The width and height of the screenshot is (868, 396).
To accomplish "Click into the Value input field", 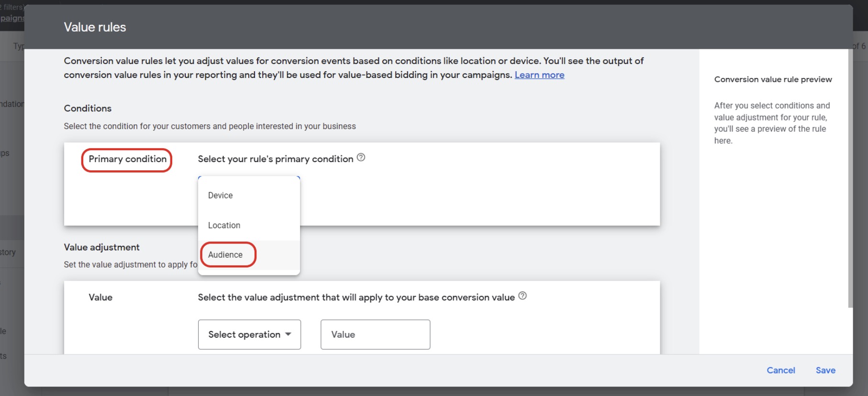I will click(375, 335).
